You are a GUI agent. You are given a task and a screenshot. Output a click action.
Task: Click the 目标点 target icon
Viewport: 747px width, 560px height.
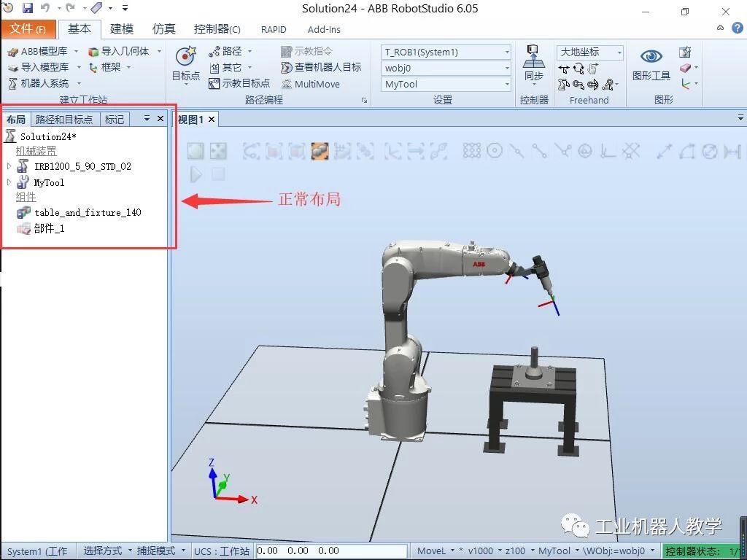click(x=186, y=57)
